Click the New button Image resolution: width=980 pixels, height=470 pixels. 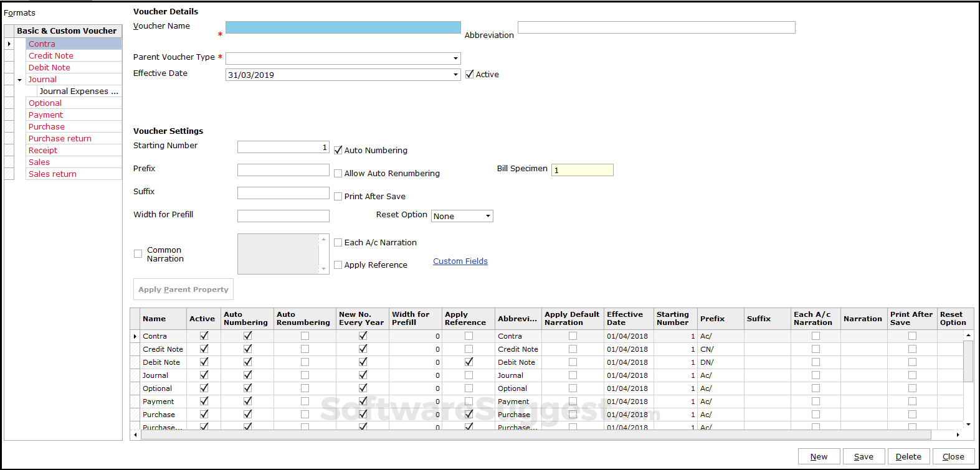[819, 456]
